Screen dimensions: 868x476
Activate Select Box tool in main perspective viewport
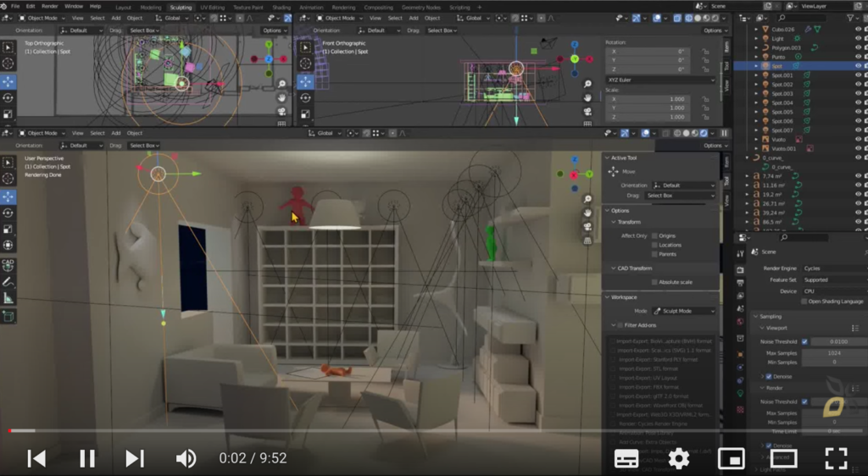point(8,162)
